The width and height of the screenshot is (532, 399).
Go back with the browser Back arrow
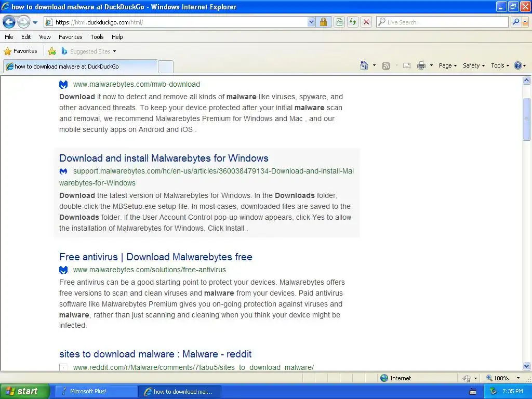click(9, 22)
